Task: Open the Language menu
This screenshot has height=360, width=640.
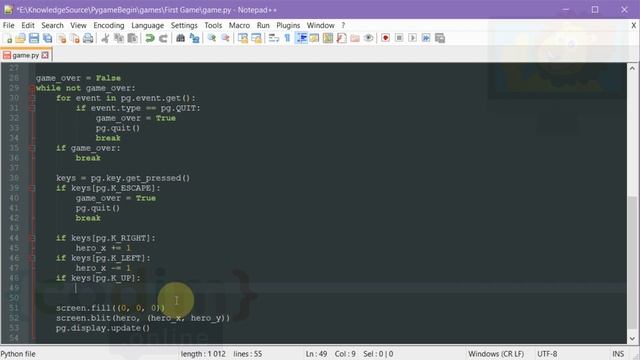Action: click(147, 25)
